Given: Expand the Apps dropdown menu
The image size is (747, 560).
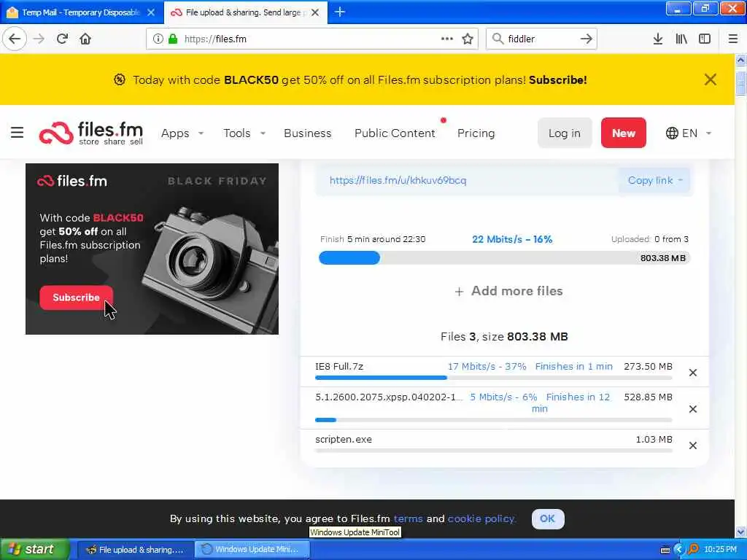Looking at the screenshot, I should click(x=201, y=133).
